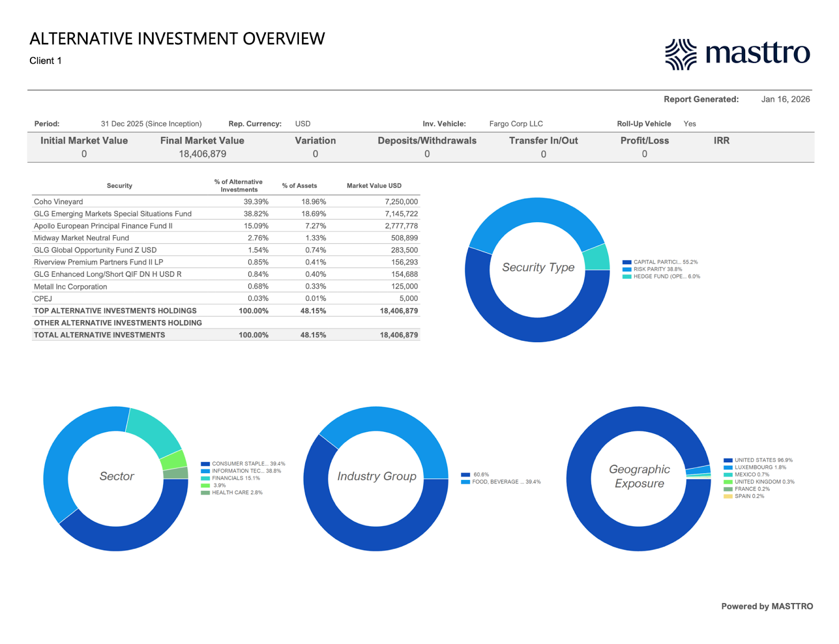Click the Fargo Corp LLC investment vehicle

click(x=516, y=124)
